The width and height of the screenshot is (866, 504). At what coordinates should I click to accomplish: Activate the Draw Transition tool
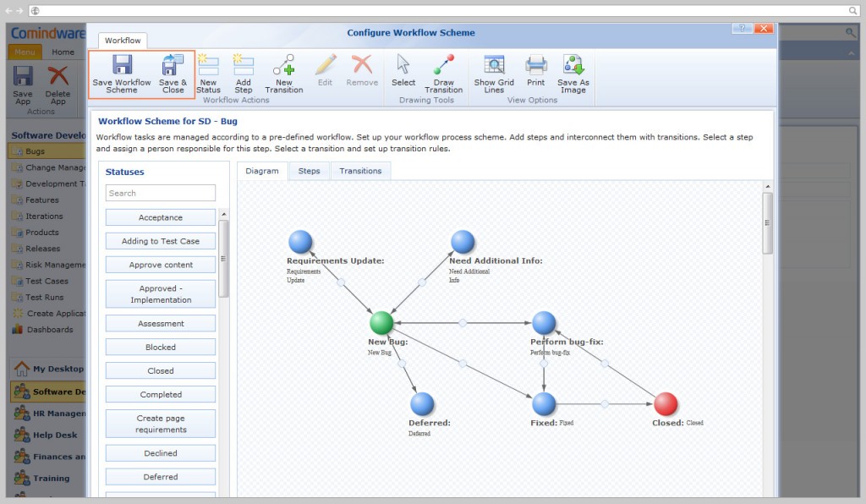[x=443, y=74]
